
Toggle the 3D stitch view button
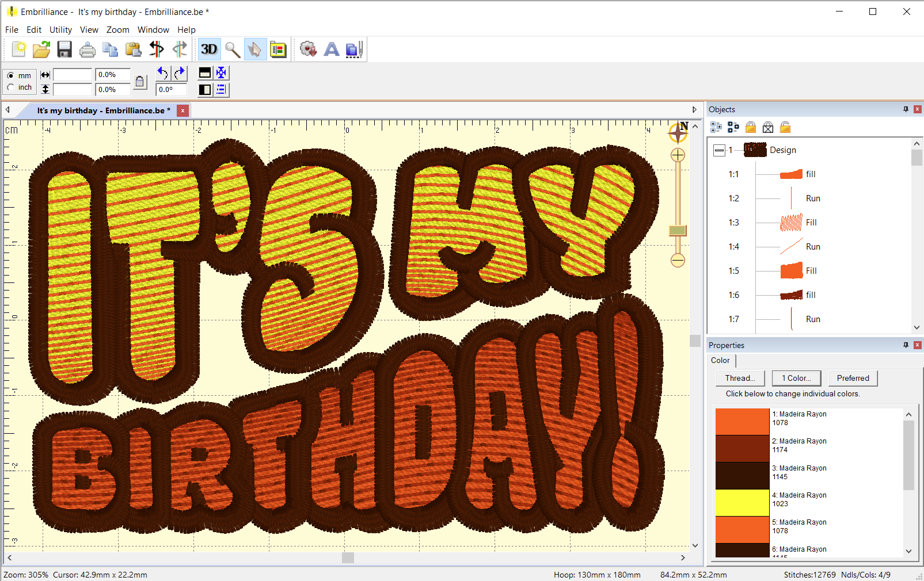pyautogui.click(x=209, y=49)
